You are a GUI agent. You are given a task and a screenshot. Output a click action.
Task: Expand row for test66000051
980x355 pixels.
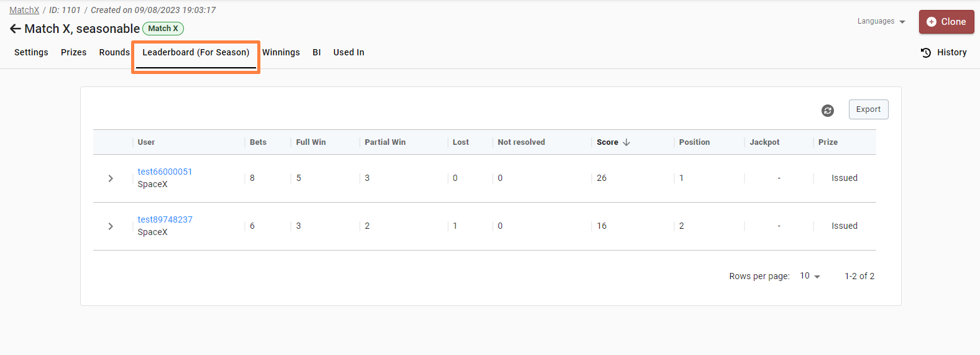click(x=111, y=178)
